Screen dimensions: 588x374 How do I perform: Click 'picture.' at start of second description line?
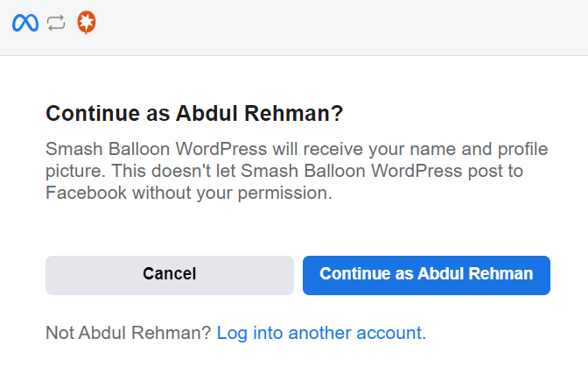pyautogui.click(x=71, y=170)
